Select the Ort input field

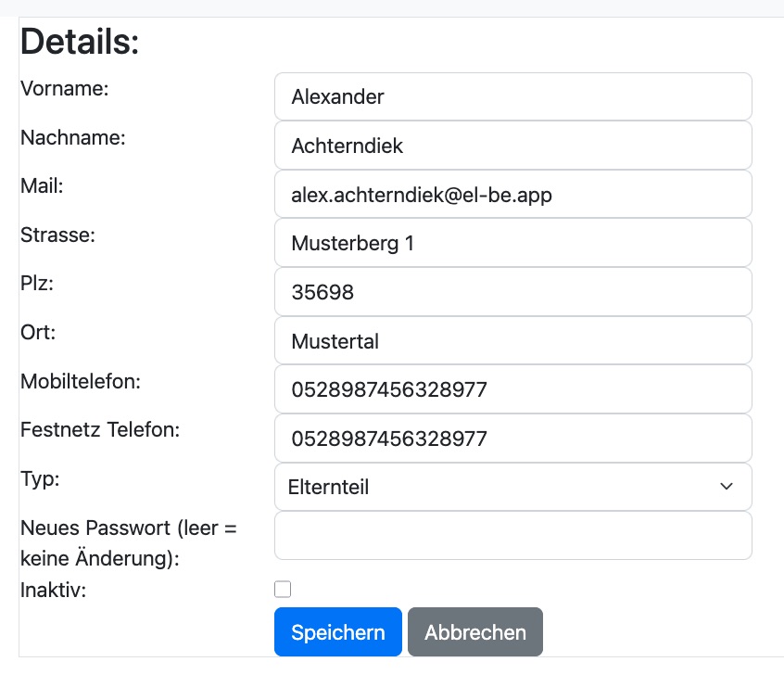[512, 341]
